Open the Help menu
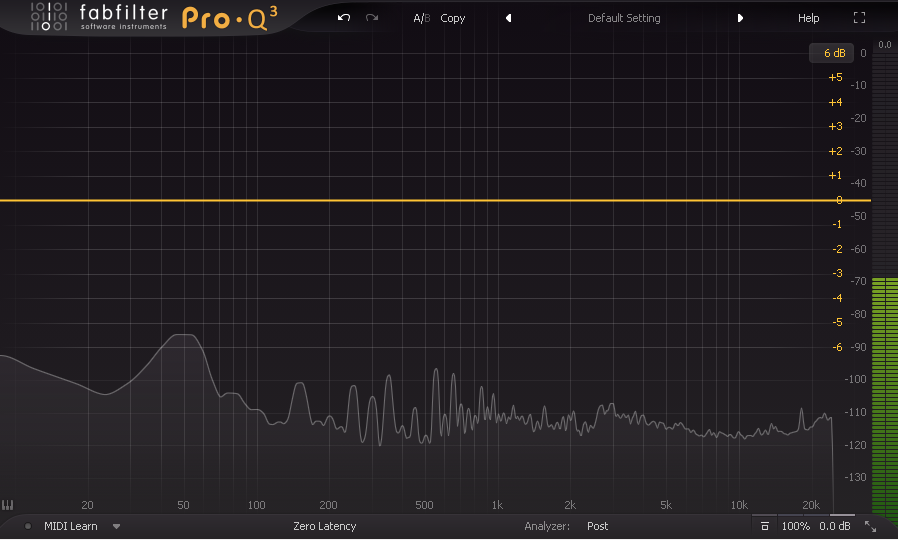The width and height of the screenshot is (898, 540). click(808, 18)
